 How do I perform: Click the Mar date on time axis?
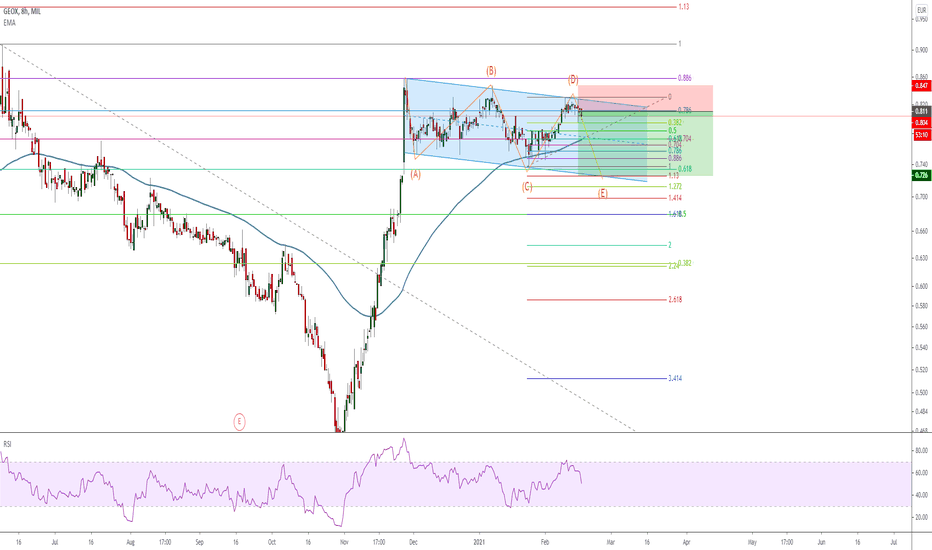610,542
